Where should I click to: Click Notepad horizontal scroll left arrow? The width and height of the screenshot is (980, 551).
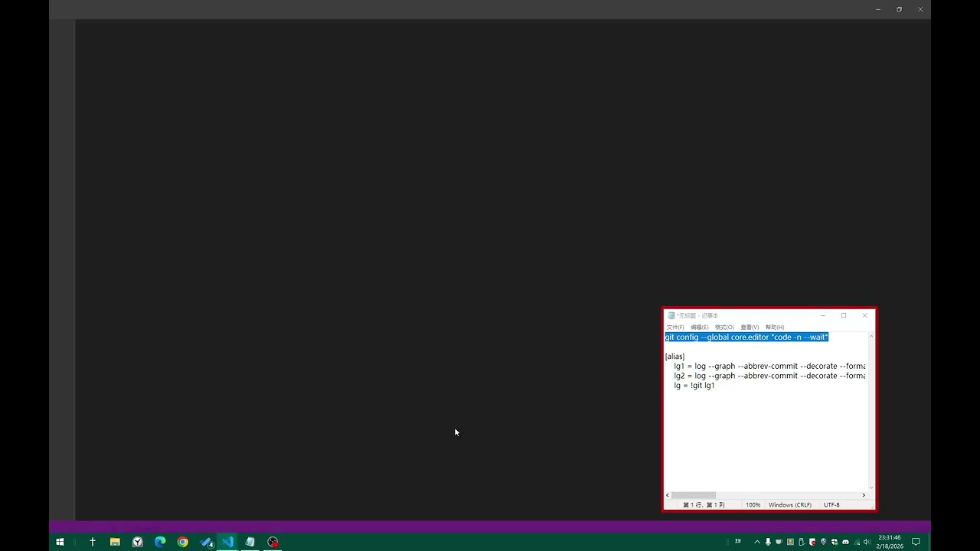click(x=668, y=495)
